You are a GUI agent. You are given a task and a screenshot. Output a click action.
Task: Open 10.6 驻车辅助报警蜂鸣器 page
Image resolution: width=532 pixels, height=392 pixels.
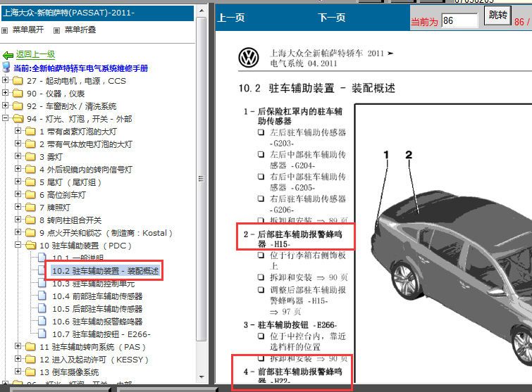pyautogui.click(x=97, y=322)
